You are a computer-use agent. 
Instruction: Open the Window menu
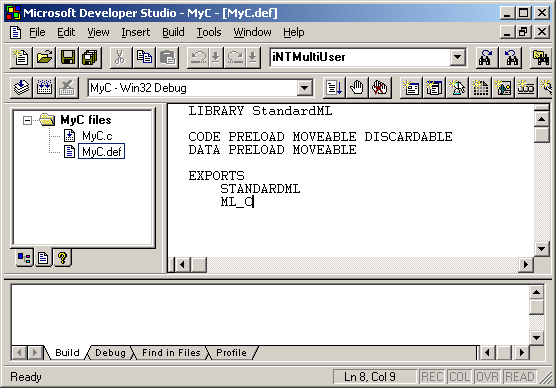pos(252,32)
